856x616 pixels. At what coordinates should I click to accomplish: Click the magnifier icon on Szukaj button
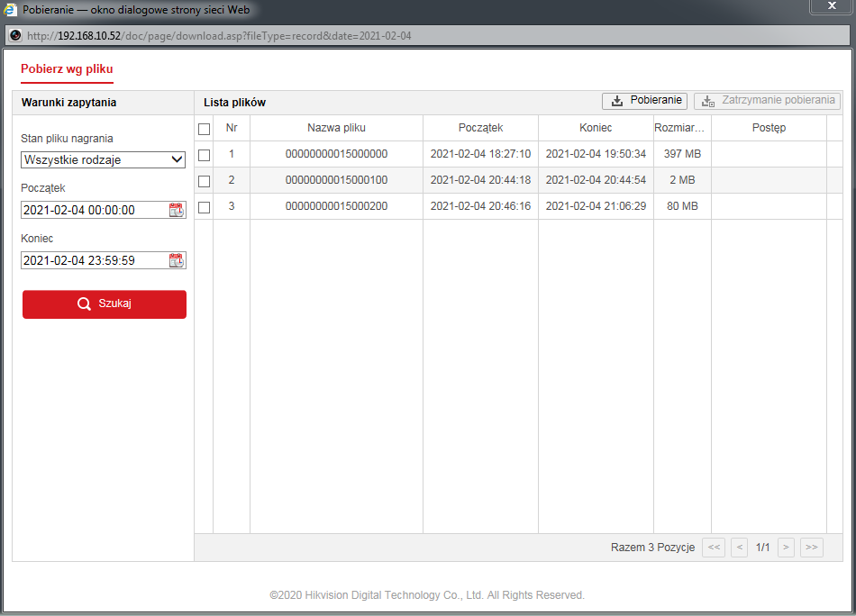(x=84, y=304)
